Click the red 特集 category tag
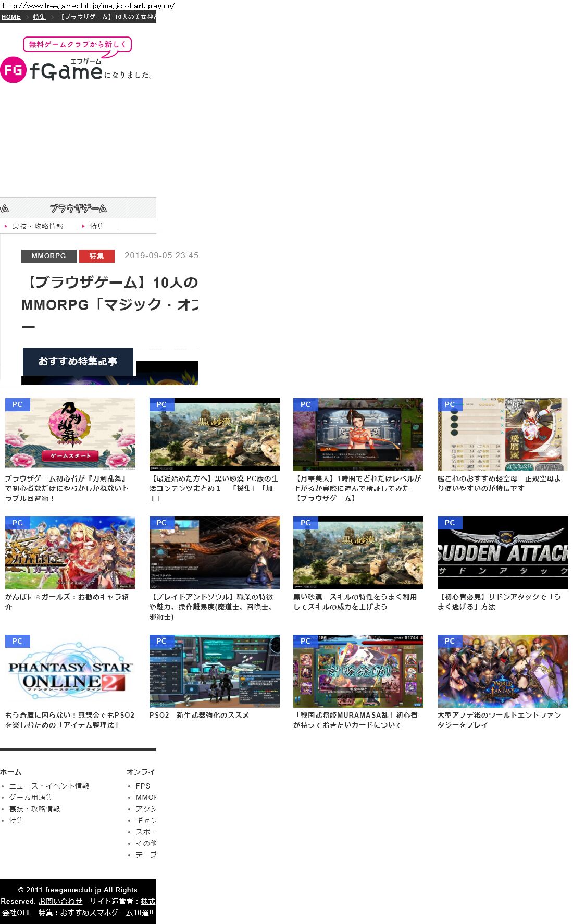 96,256
